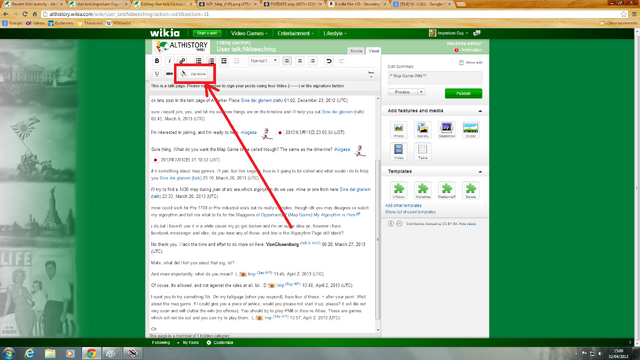Toggle bold formatting in the editor
640x360 pixels.
(x=157, y=61)
